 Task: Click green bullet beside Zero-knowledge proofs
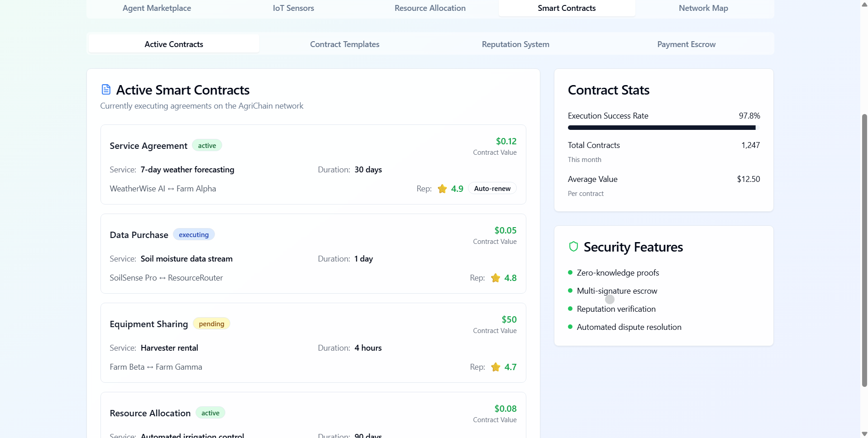(570, 272)
